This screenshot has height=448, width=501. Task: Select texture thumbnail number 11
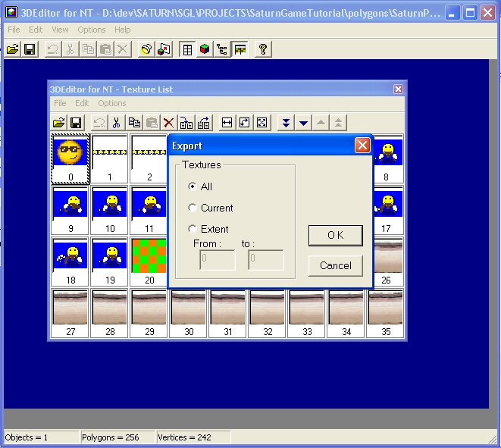pos(149,210)
